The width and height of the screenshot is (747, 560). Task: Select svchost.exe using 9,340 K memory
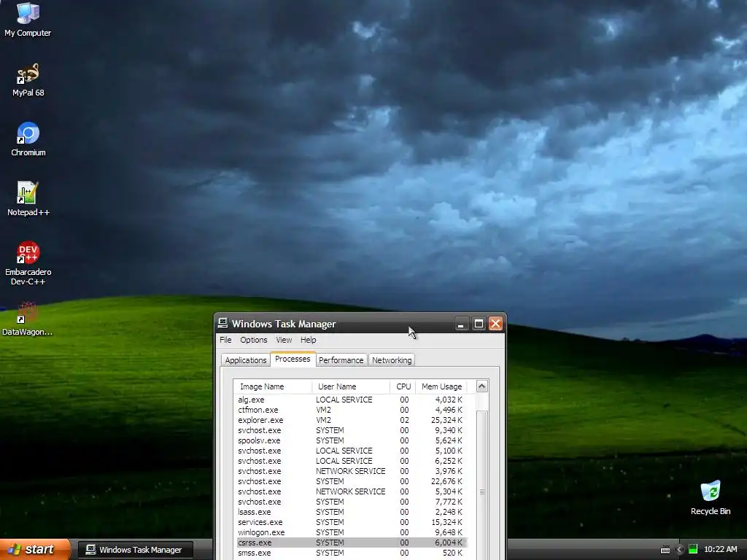352,430
